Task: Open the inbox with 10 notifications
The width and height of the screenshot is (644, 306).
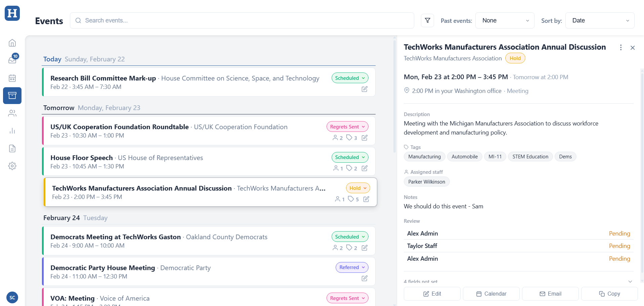Action: point(12,60)
